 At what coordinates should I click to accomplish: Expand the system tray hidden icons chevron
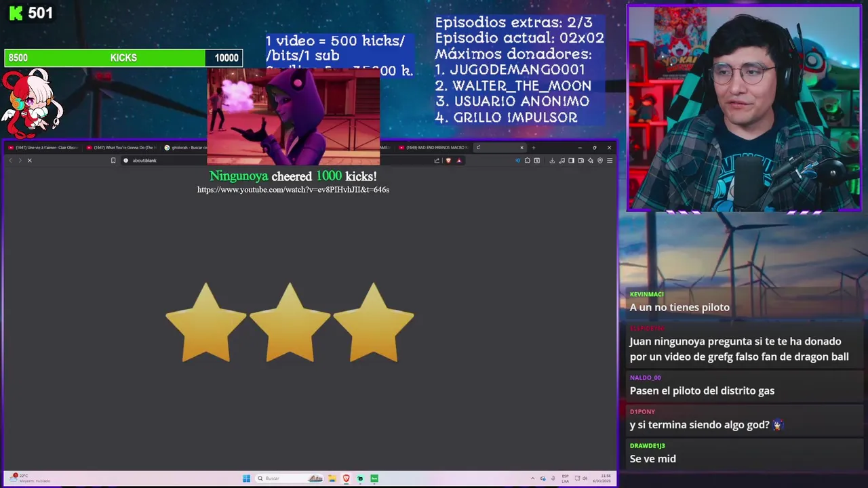[532, 479]
